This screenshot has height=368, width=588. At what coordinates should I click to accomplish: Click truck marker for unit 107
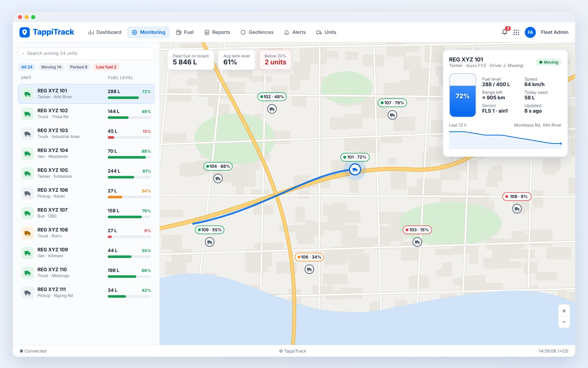392,115
